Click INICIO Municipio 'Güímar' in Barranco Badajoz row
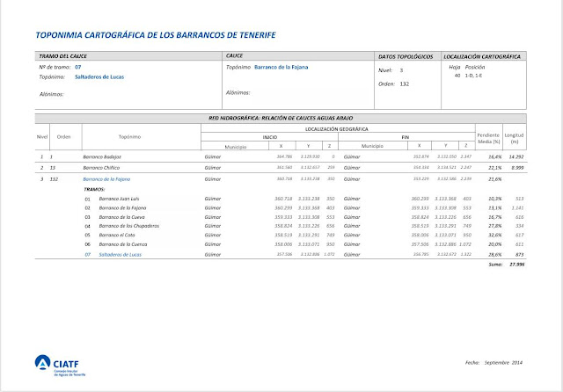This screenshot has height=392, width=563. [x=213, y=157]
